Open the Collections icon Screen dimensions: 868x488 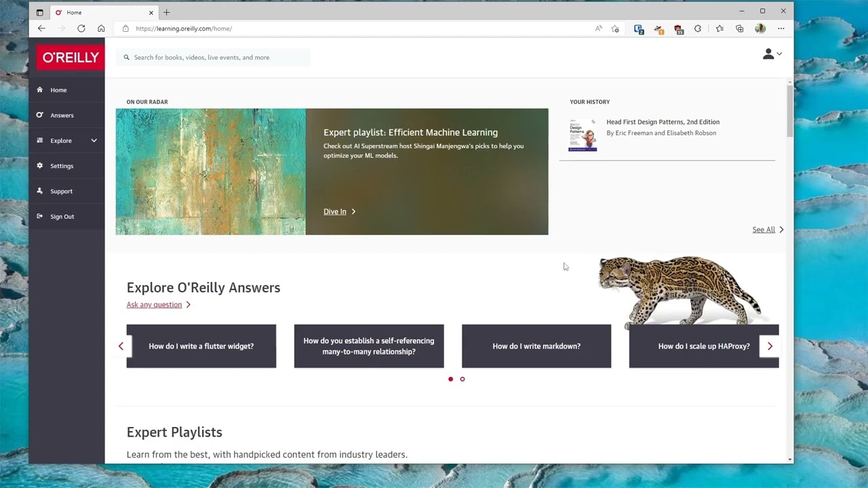pyautogui.click(x=739, y=28)
